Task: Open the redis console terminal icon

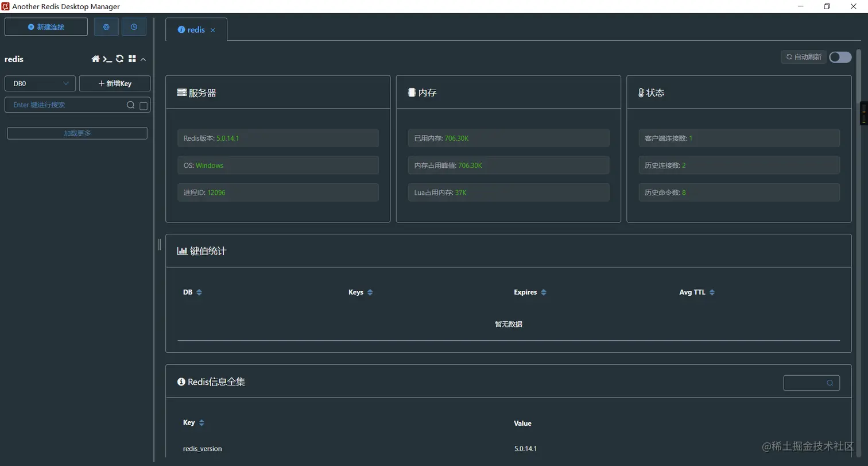Action: tap(107, 59)
